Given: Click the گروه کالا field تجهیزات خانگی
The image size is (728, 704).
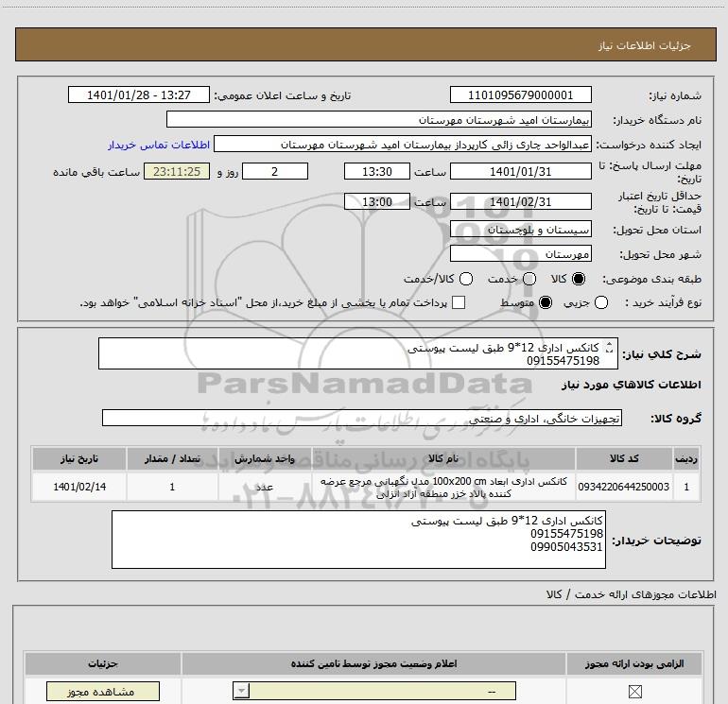Looking at the screenshot, I should pyautogui.click(x=362, y=418).
